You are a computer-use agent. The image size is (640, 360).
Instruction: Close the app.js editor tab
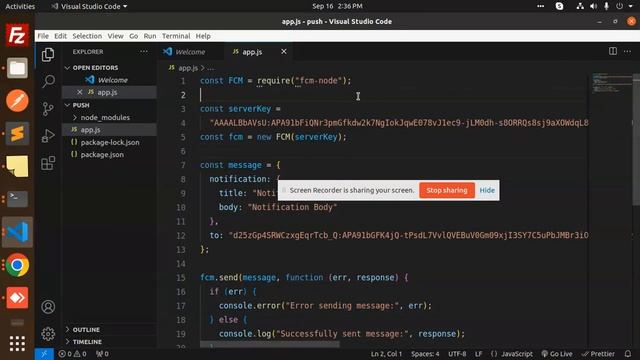point(284,52)
